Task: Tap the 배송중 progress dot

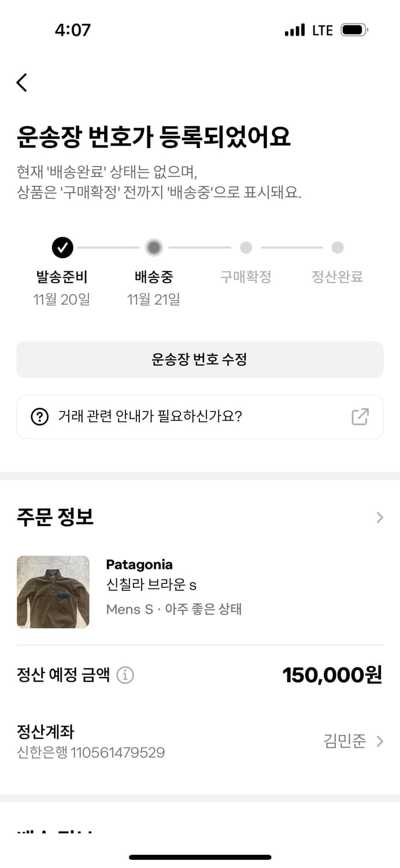Action: (154, 247)
